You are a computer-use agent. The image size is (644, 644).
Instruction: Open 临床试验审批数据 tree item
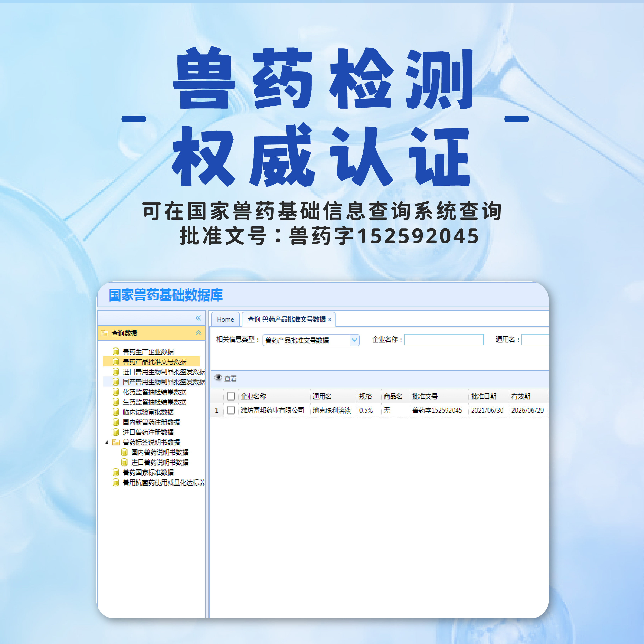[148, 412]
